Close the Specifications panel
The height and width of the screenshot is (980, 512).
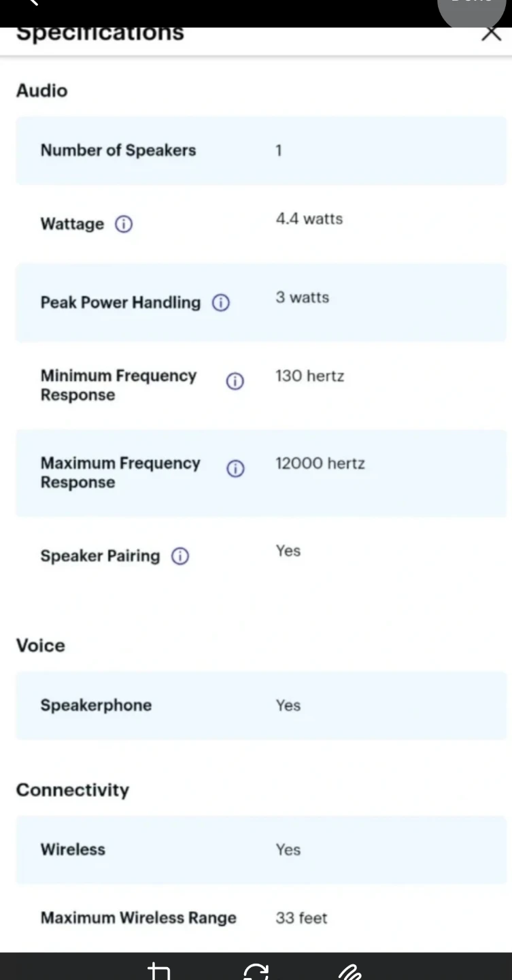click(491, 32)
